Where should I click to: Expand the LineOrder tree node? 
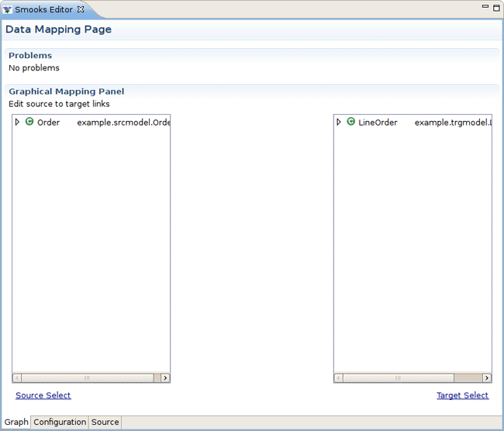(339, 122)
